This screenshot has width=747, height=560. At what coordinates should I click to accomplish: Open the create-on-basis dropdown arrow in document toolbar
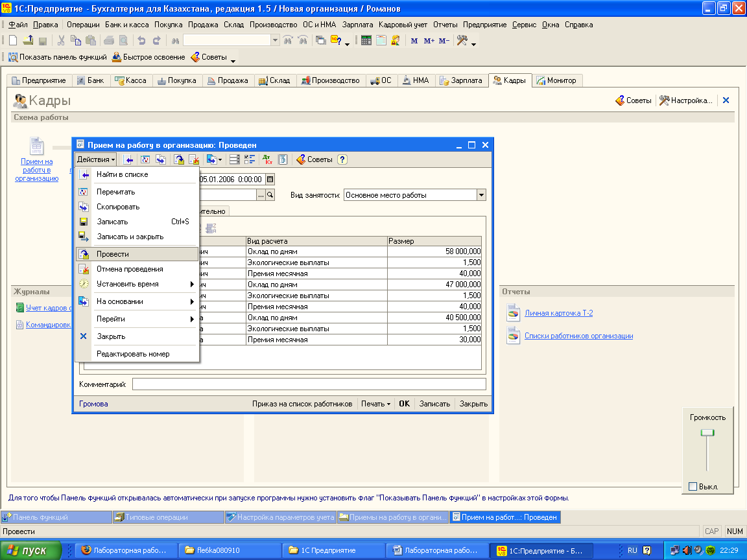point(220,160)
